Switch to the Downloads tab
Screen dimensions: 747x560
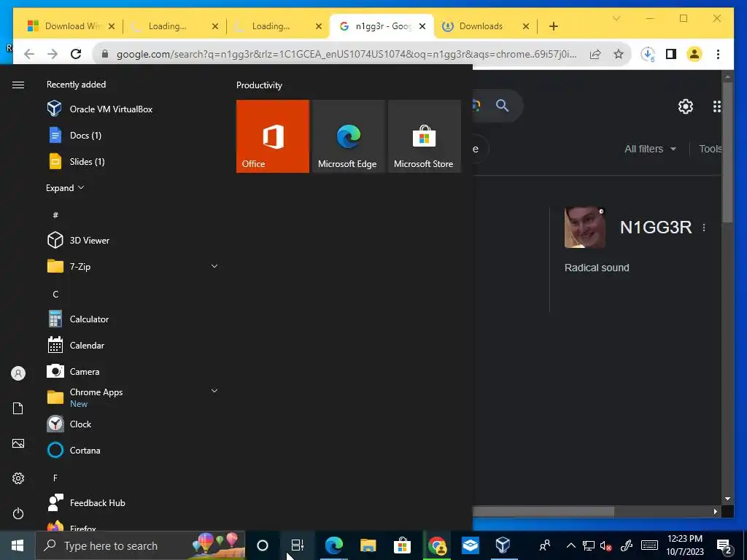point(486,26)
